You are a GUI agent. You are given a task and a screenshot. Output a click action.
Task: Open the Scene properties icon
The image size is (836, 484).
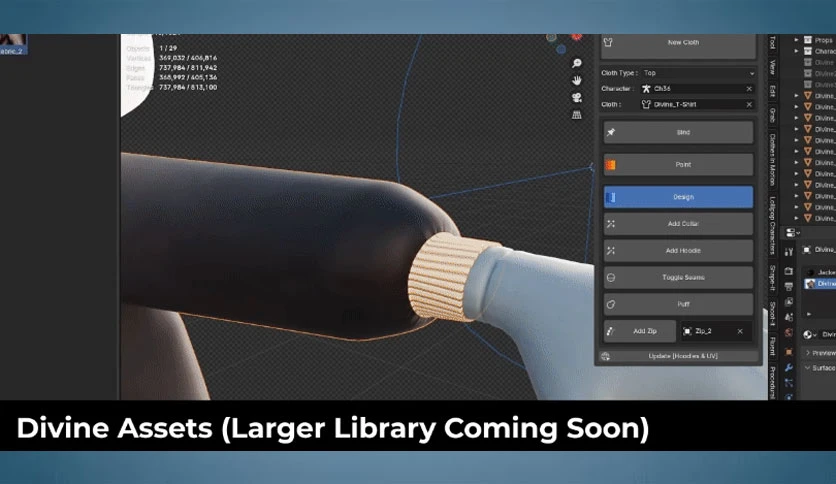coord(789,318)
